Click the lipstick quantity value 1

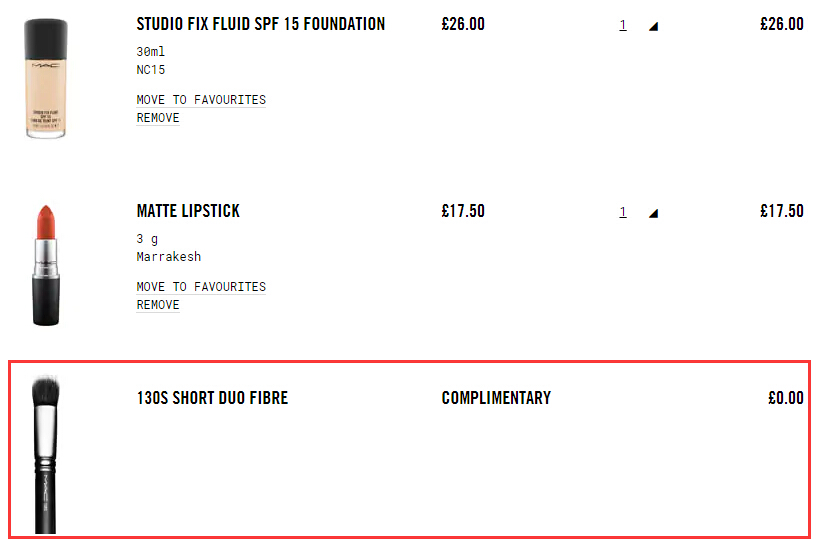click(x=623, y=212)
